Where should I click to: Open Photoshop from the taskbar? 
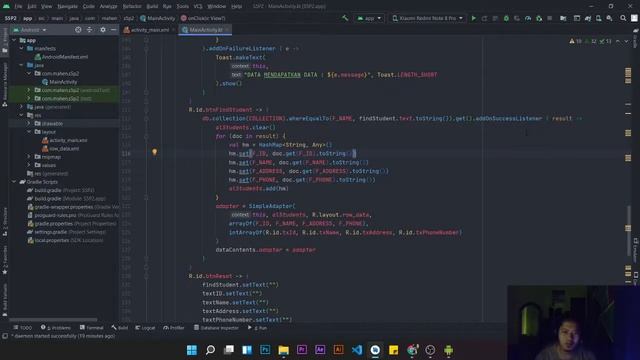tap(265, 350)
